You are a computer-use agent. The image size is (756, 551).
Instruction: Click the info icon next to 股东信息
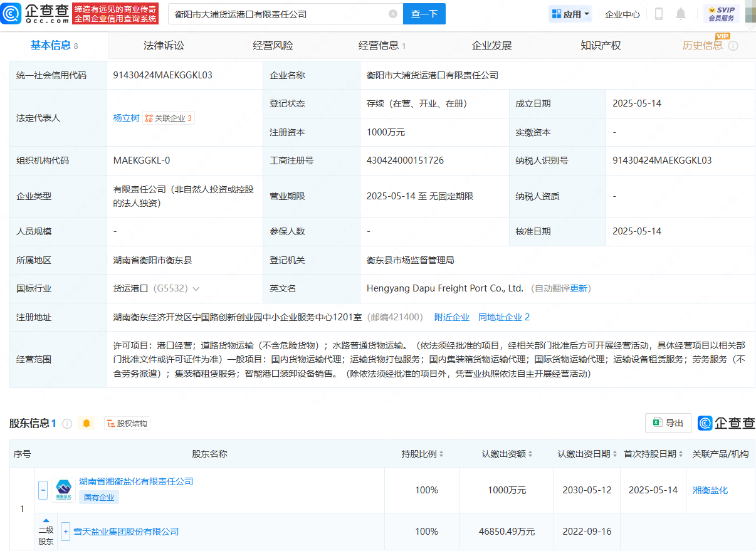coord(67,423)
